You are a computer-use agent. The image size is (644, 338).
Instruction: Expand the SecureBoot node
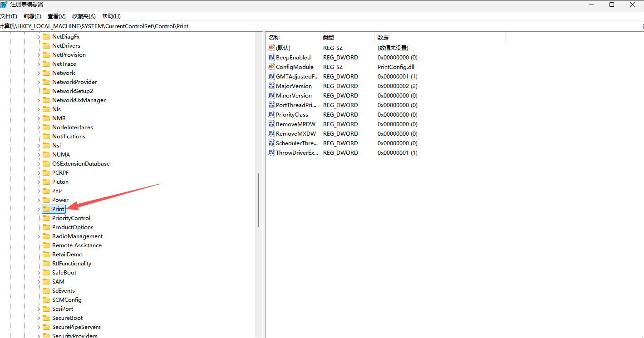coord(39,318)
